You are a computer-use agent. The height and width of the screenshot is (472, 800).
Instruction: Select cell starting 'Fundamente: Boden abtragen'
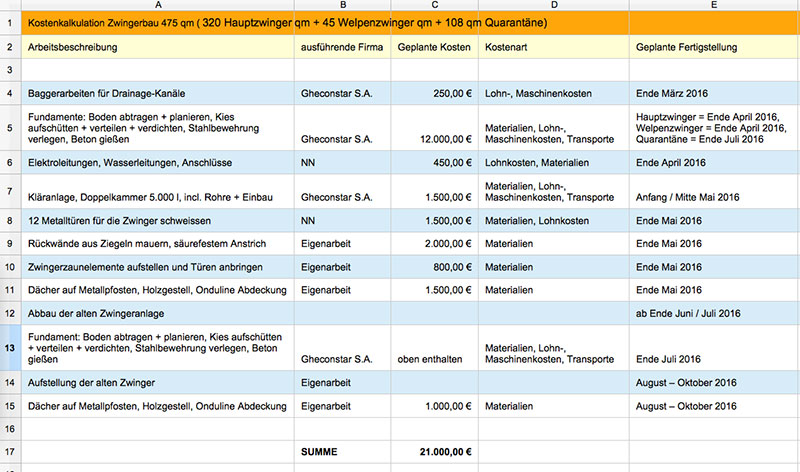coord(158,128)
